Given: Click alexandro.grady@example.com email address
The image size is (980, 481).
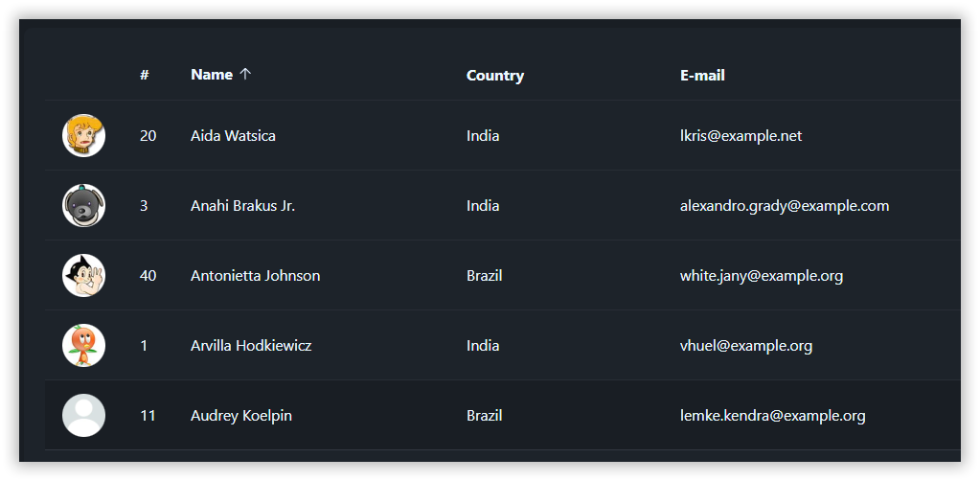Looking at the screenshot, I should point(784,206).
